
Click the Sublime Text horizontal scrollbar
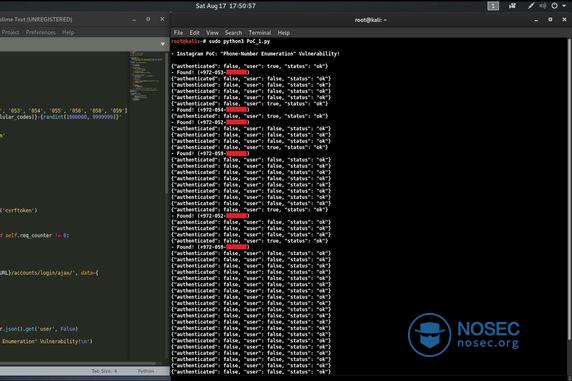click(78, 364)
